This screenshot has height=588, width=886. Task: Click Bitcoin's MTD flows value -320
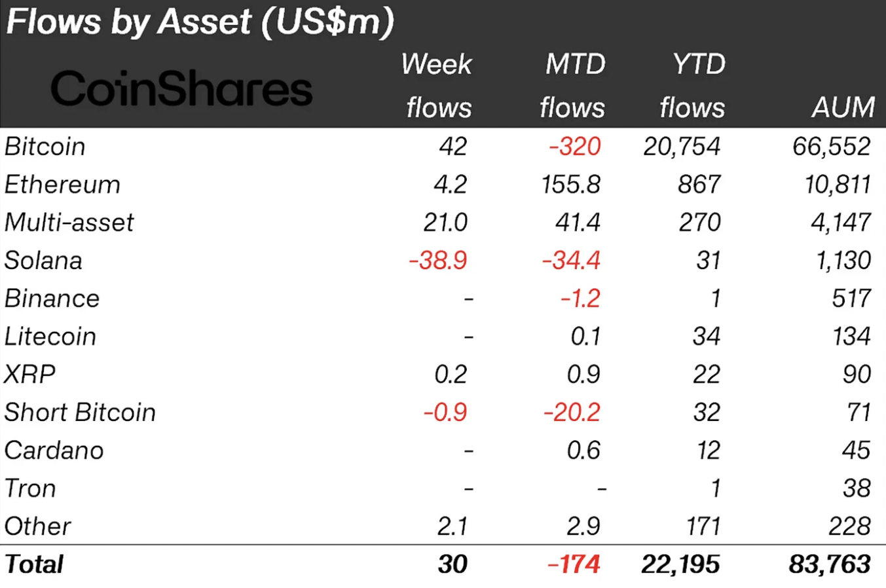tap(575, 147)
